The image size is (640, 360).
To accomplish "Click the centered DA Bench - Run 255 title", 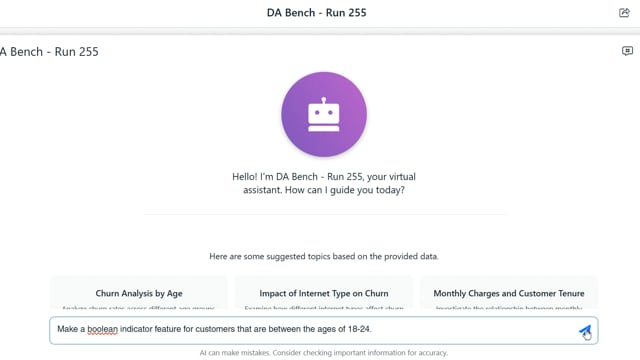I will coord(316,13).
